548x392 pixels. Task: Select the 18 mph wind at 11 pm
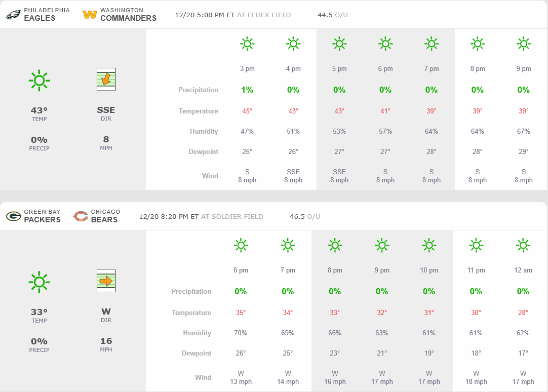click(476, 381)
